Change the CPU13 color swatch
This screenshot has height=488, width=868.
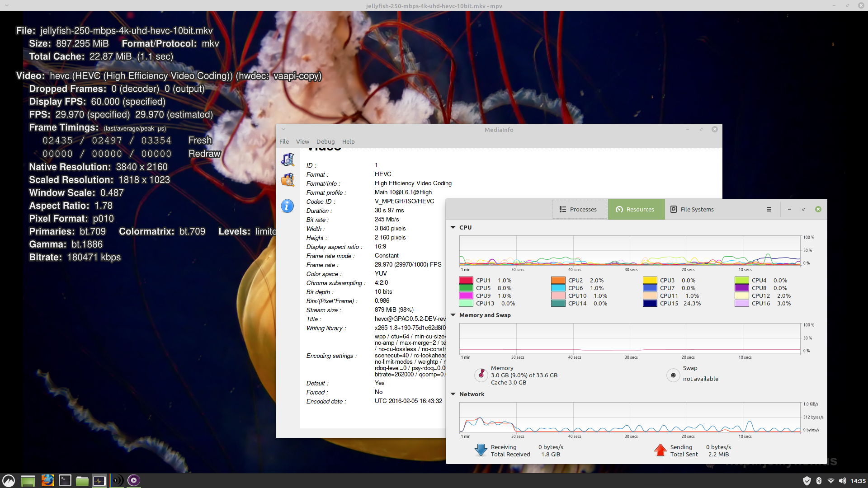click(x=466, y=304)
